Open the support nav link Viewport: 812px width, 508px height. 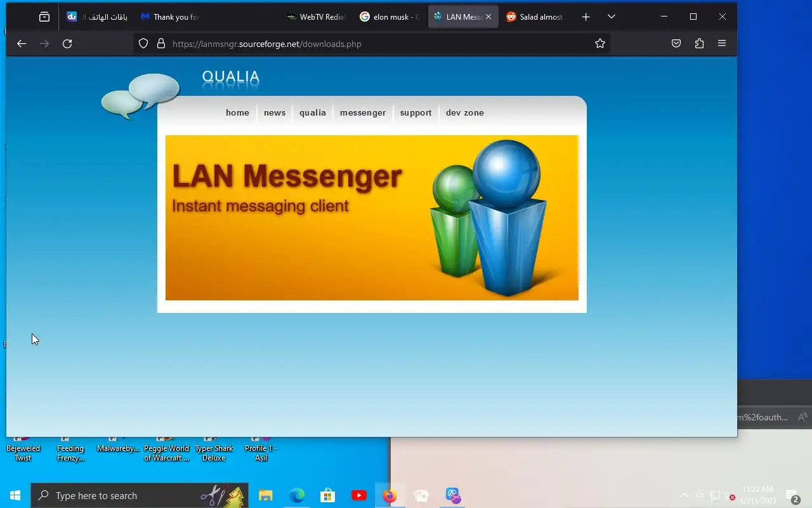416,113
